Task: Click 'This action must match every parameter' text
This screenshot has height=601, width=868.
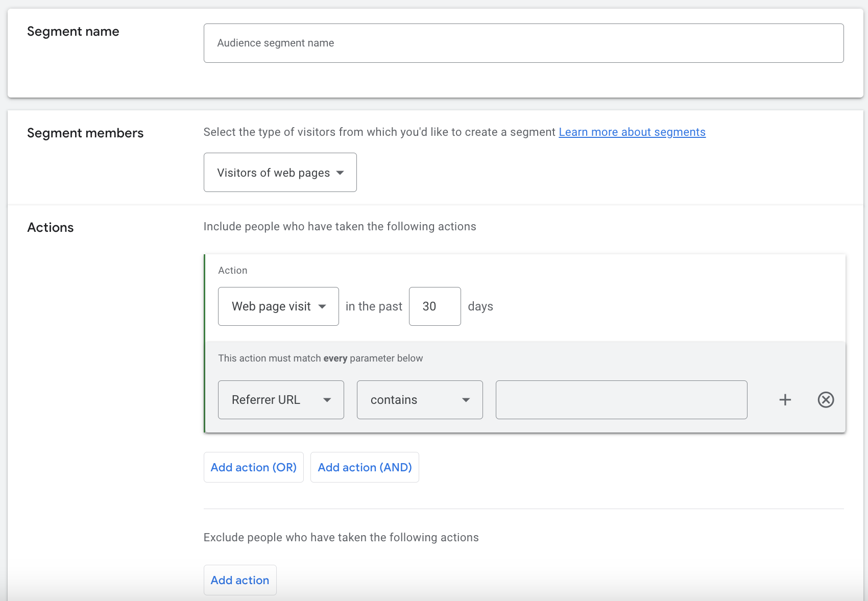Action: pos(321,358)
